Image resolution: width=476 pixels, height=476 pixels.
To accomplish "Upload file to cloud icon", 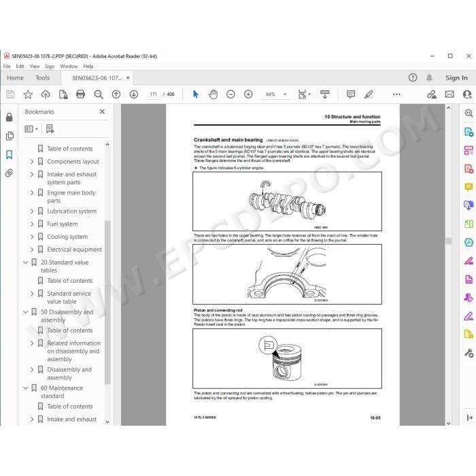I will 46,95.
